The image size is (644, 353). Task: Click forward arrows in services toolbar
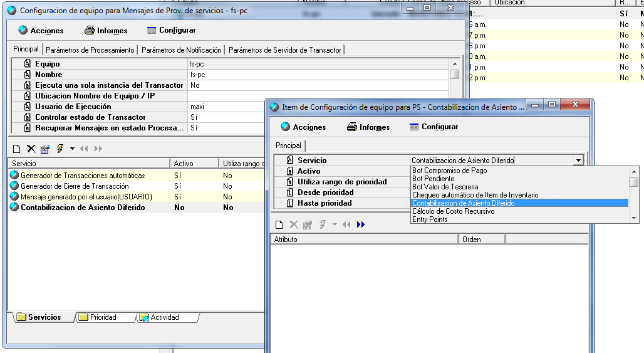(98, 149)
